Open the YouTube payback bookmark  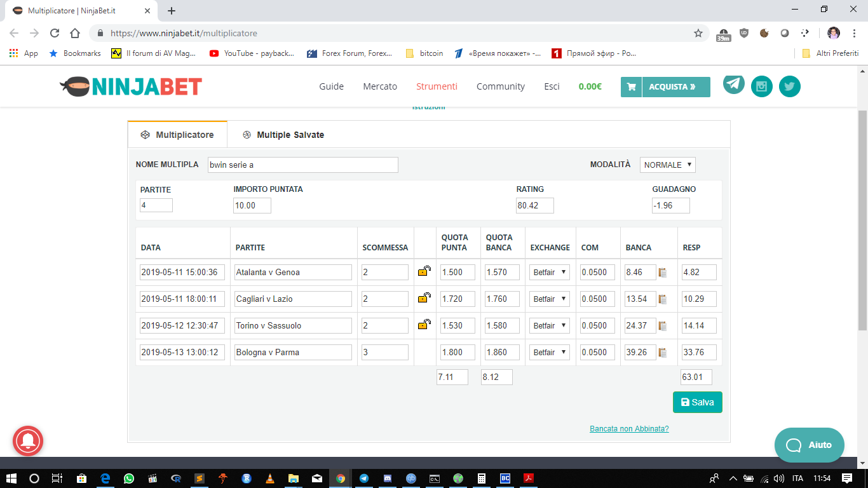tap(252, 53)
